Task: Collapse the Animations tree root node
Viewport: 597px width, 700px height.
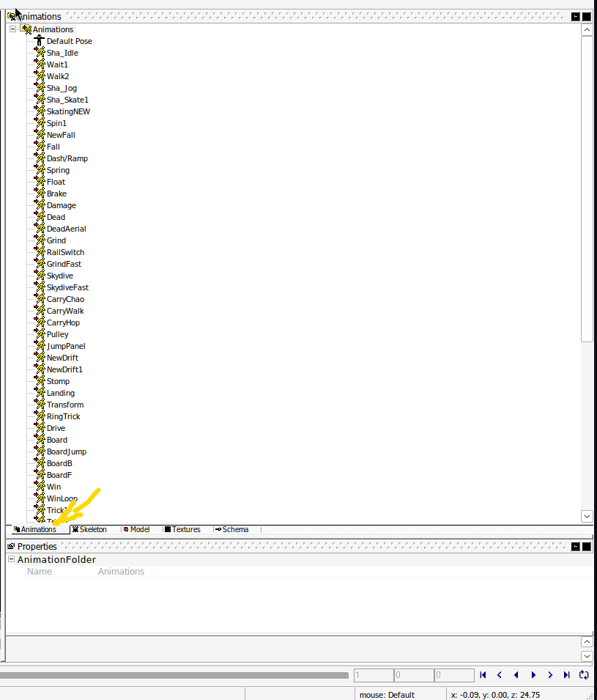Action: click(x=11, y=29)
